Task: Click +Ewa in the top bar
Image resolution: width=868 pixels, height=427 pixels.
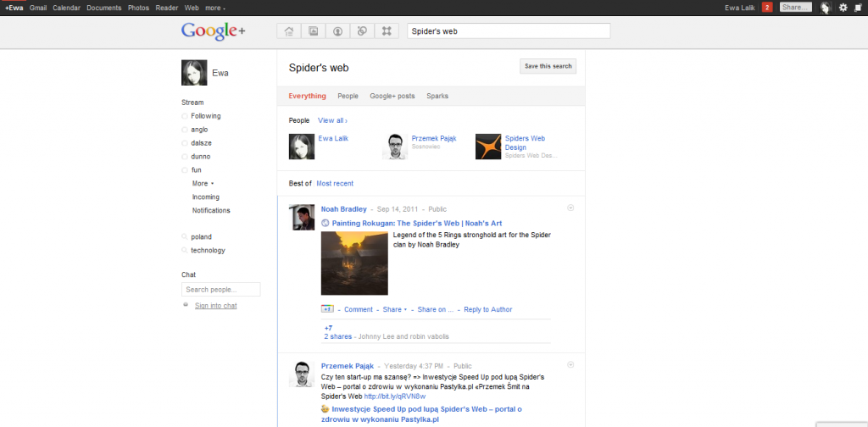Action: pos(14,8)
